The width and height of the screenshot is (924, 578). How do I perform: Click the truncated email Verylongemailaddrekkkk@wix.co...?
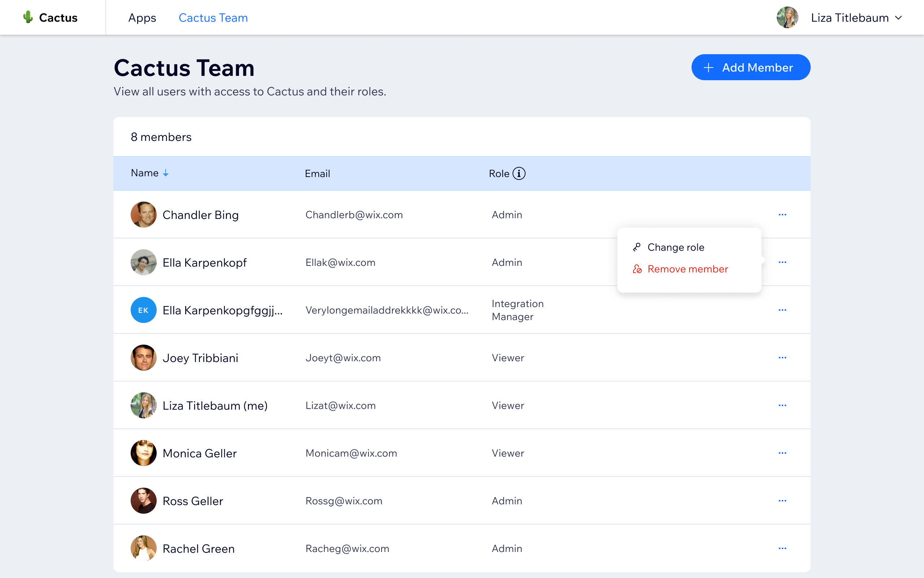coord(387,310)
